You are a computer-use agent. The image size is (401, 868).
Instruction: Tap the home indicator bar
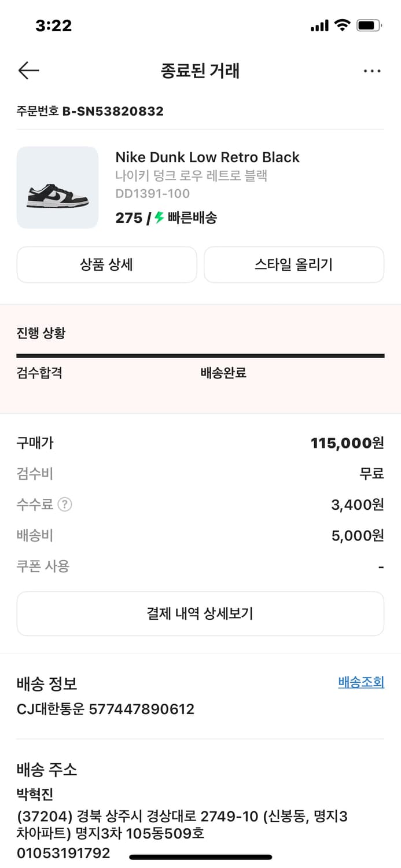[200, 857]
